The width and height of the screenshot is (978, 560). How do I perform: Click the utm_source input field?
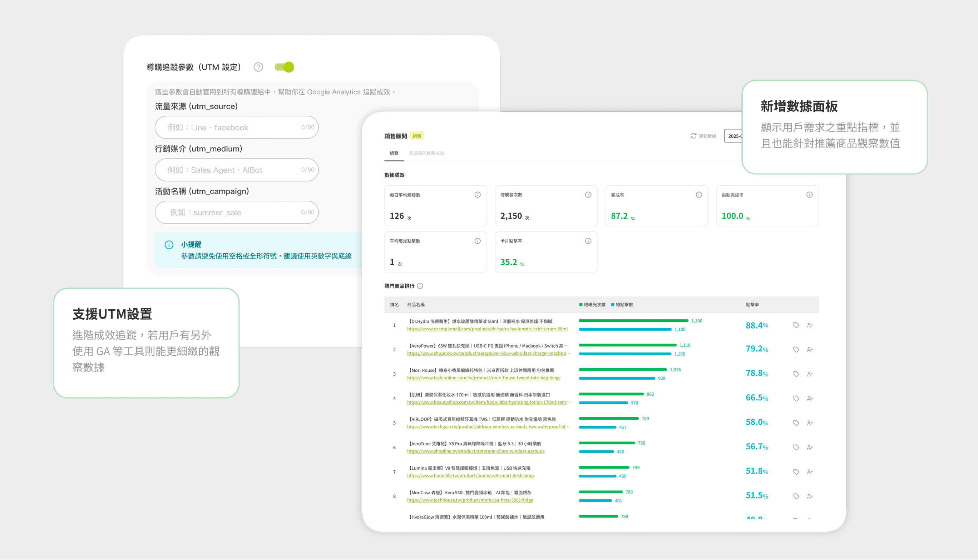[236, 127]
